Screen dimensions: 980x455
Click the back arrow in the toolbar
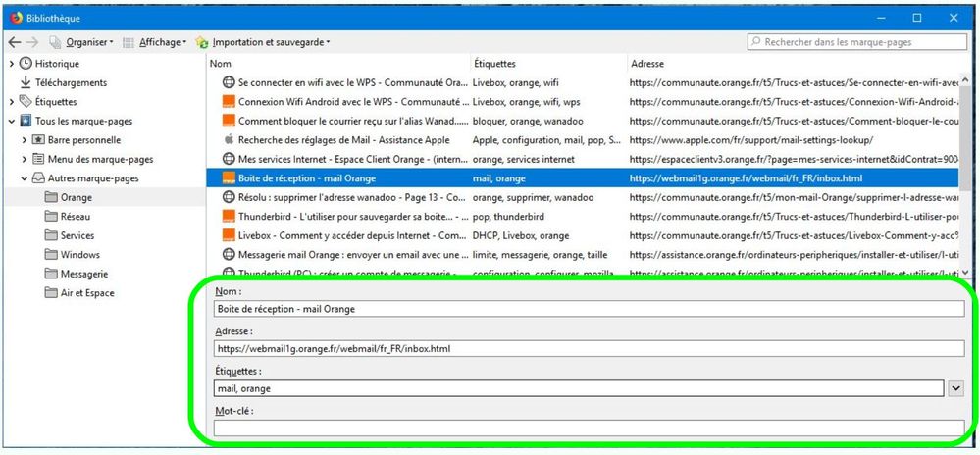[15, 42]
